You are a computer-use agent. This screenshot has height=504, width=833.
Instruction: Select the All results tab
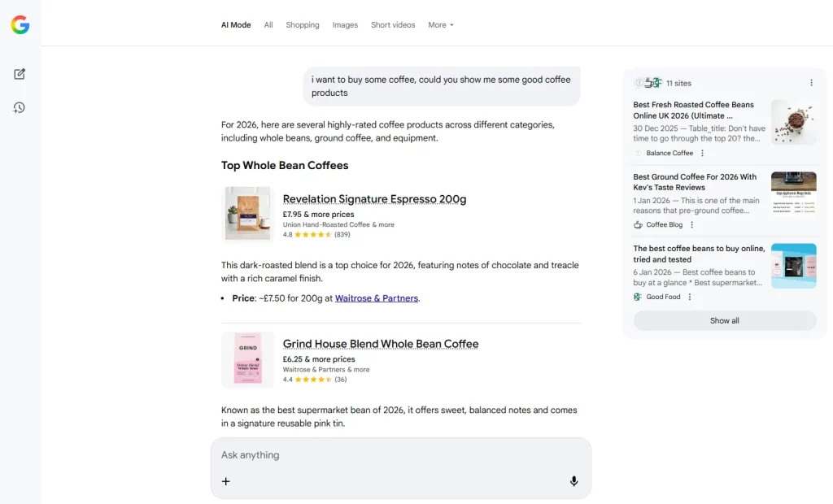tap(268, 25)
